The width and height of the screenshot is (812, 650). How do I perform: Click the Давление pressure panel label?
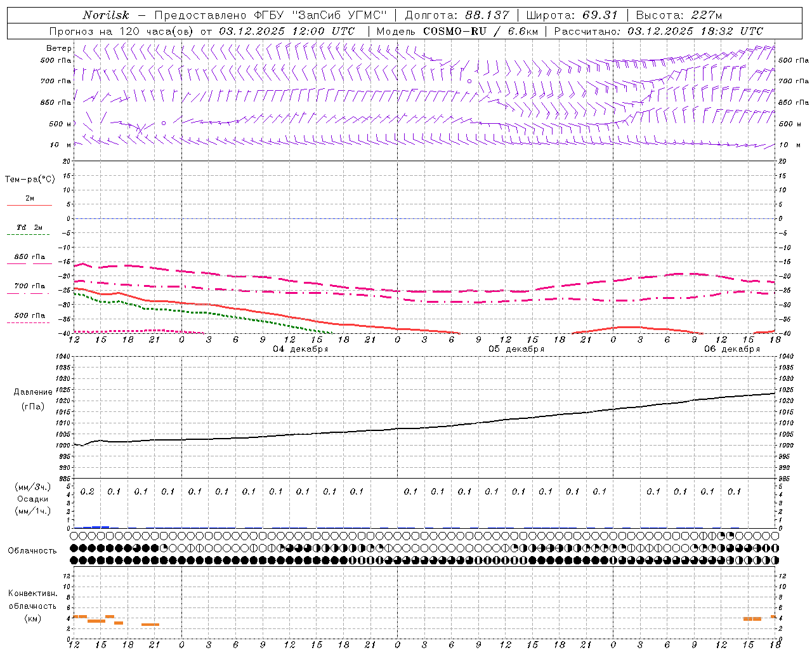click(33, 392)
